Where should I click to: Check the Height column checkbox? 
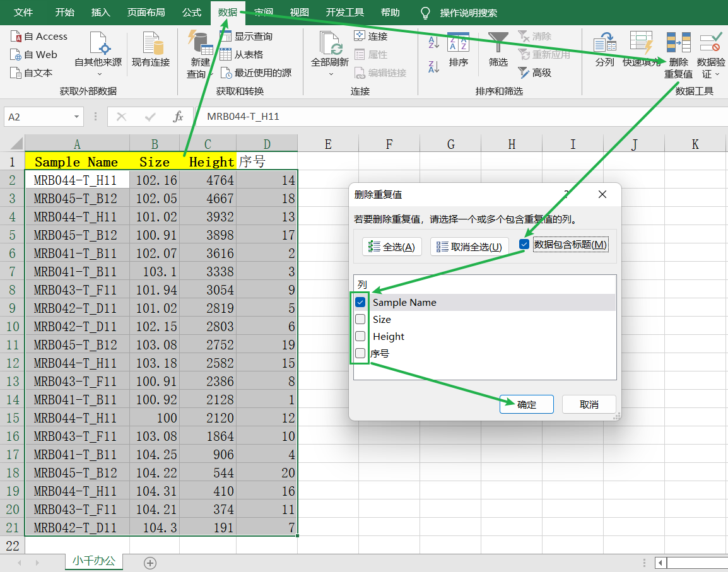pos(360,336)
